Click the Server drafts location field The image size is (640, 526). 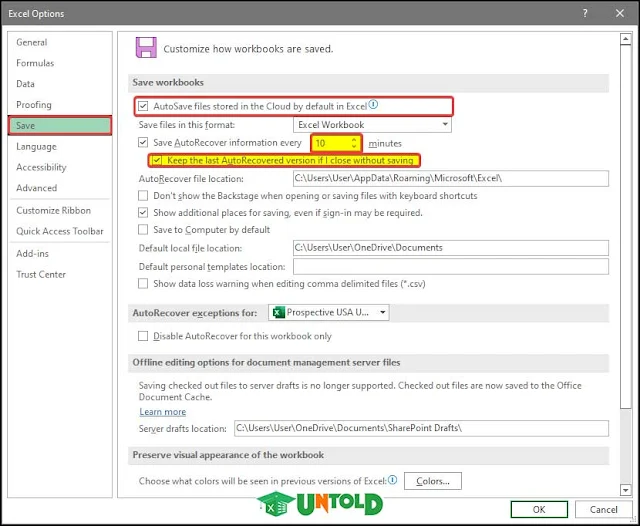pyautogui.click(x=421, y=428)
